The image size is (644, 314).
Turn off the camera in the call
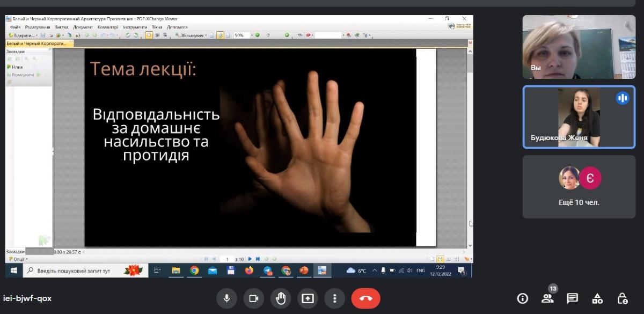click(254, 298)
